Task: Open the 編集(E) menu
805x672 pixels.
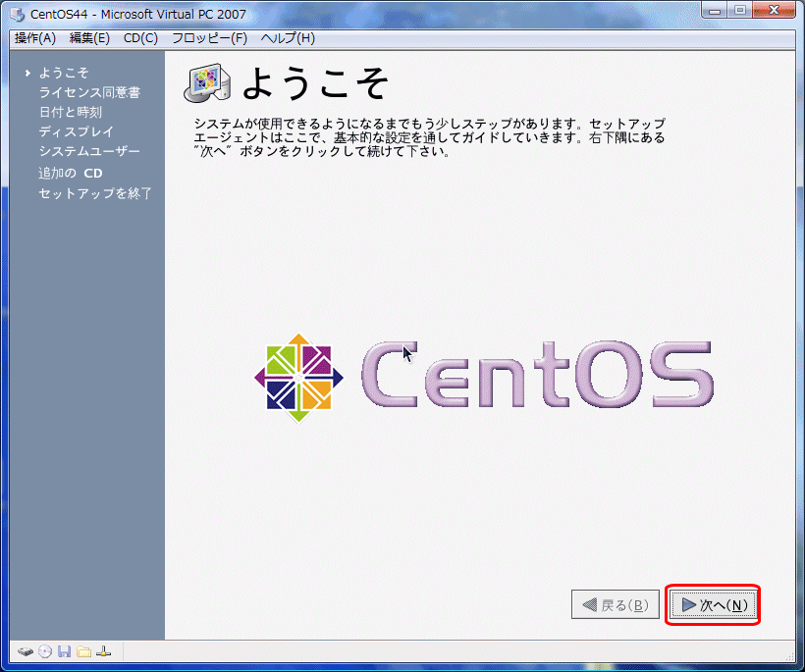Action: point(89,38)
